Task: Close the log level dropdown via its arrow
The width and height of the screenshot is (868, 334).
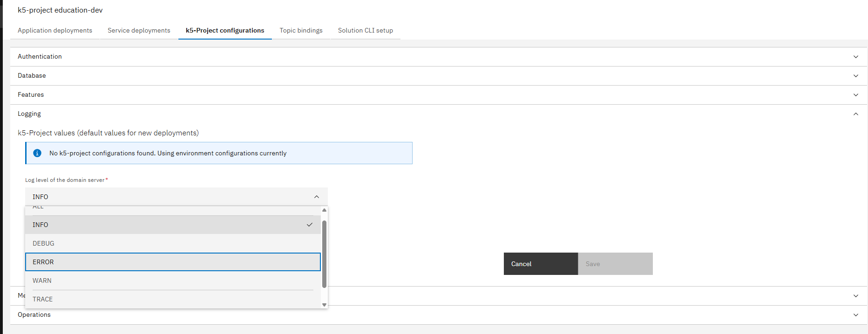Action: coord(317,197)
